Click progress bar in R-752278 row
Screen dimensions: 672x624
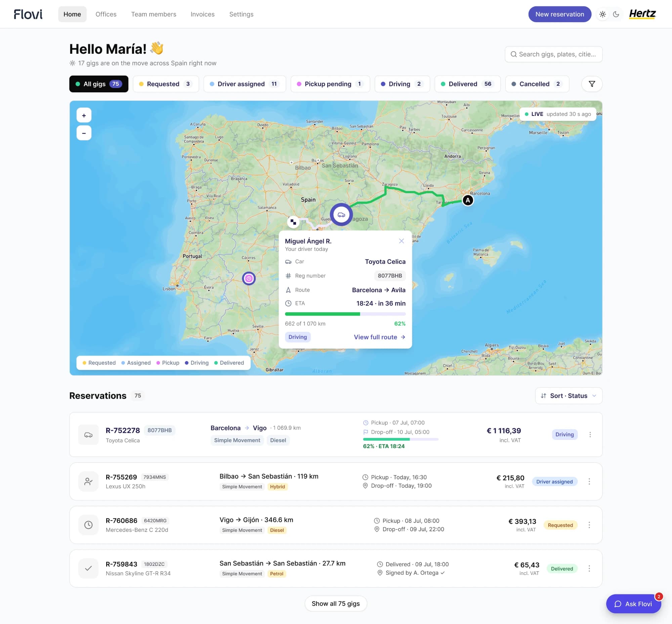click(401, 439)
